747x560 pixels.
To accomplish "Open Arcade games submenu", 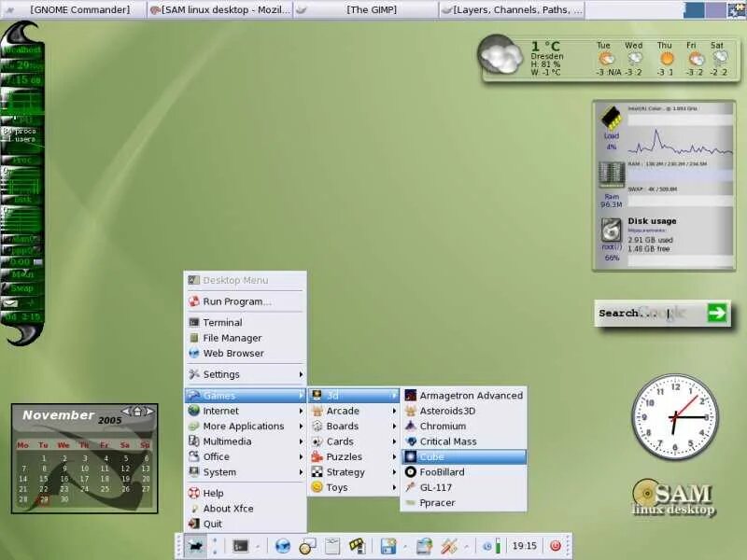I will [x=354, y=411].
